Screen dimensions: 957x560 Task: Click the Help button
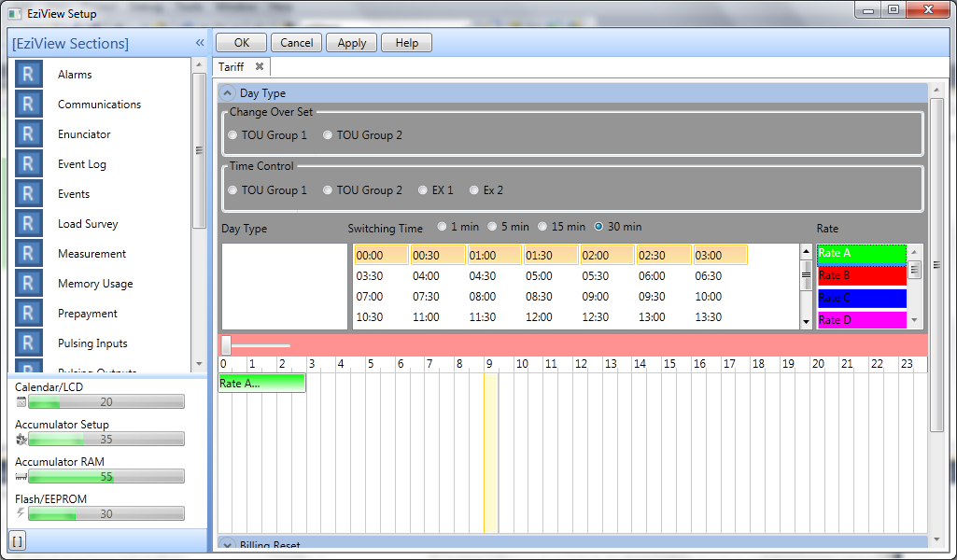(x=406, y=43)
